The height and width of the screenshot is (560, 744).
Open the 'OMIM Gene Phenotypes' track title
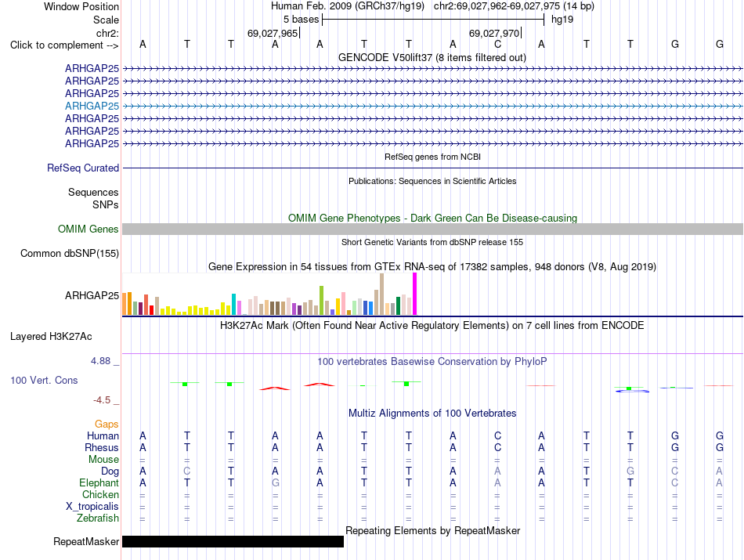432,218
